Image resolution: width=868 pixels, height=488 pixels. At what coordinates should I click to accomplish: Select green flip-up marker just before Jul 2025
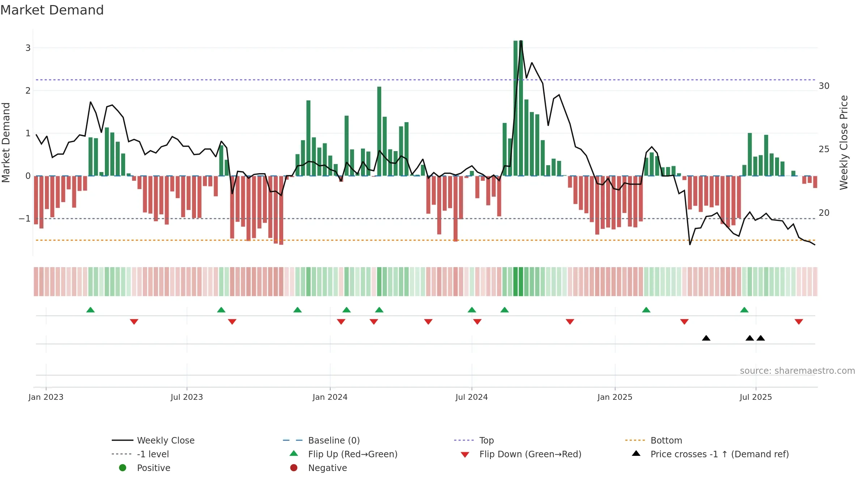point(744,310)
